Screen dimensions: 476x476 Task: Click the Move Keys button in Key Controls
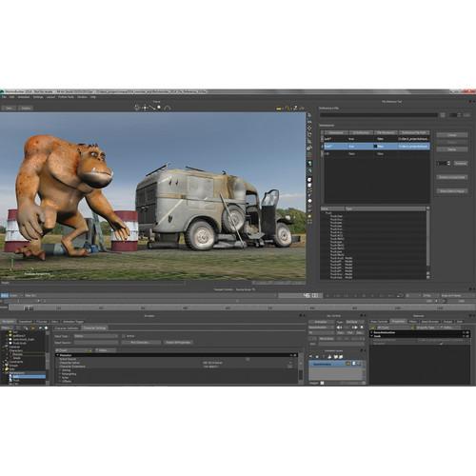tap(327, 339)
